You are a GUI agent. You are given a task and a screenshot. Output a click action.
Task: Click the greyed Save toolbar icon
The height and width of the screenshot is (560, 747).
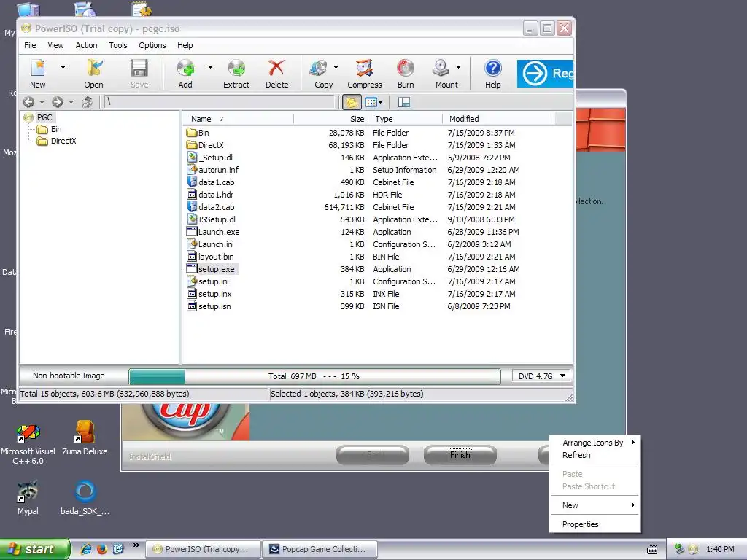139,68
